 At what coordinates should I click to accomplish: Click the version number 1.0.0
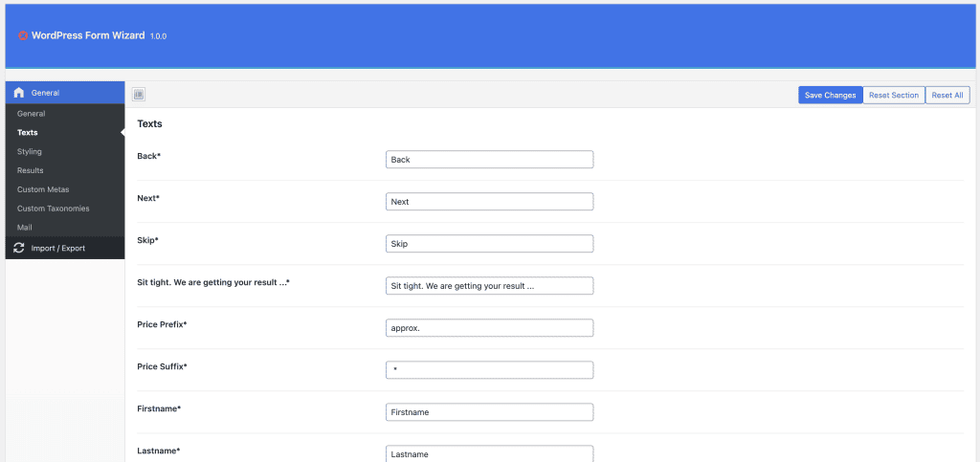158,37
